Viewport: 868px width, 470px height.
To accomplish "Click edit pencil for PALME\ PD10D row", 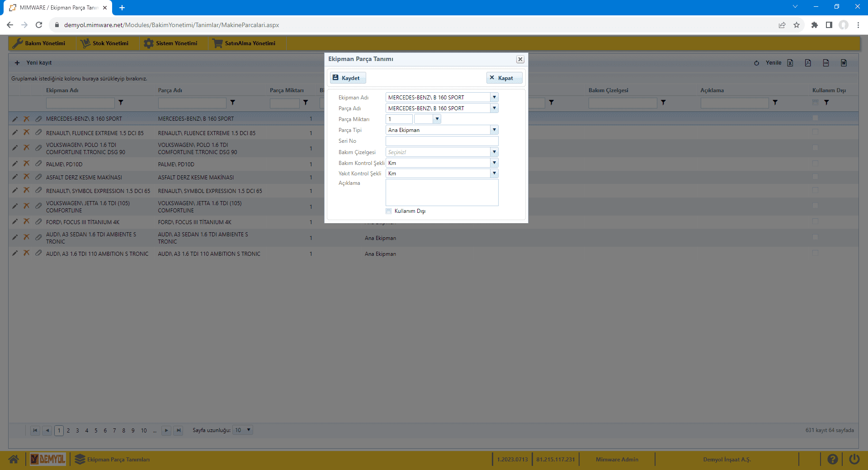I will [x=15, y=164].
